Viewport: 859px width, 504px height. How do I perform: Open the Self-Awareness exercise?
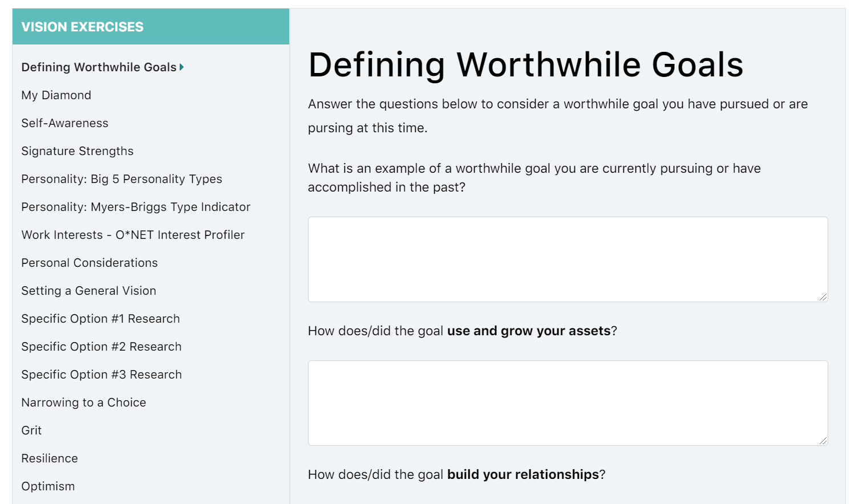64,123
